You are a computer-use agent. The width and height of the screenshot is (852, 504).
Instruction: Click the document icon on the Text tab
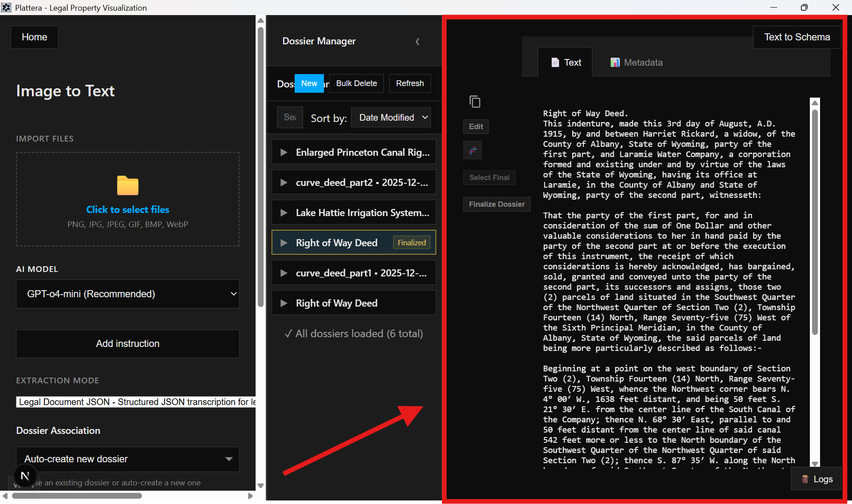click(556, 62)
